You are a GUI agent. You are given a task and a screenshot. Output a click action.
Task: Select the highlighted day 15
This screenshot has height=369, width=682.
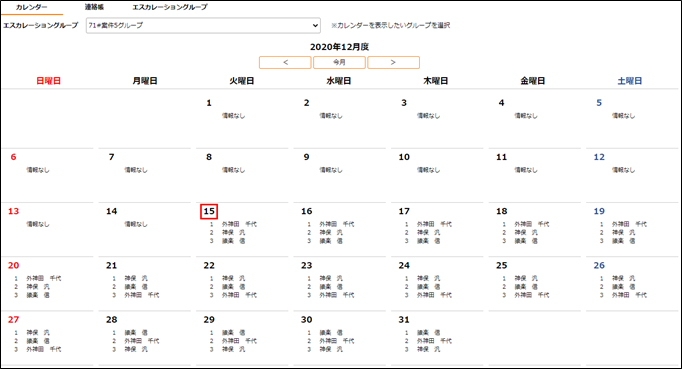(x=209, y=211)
